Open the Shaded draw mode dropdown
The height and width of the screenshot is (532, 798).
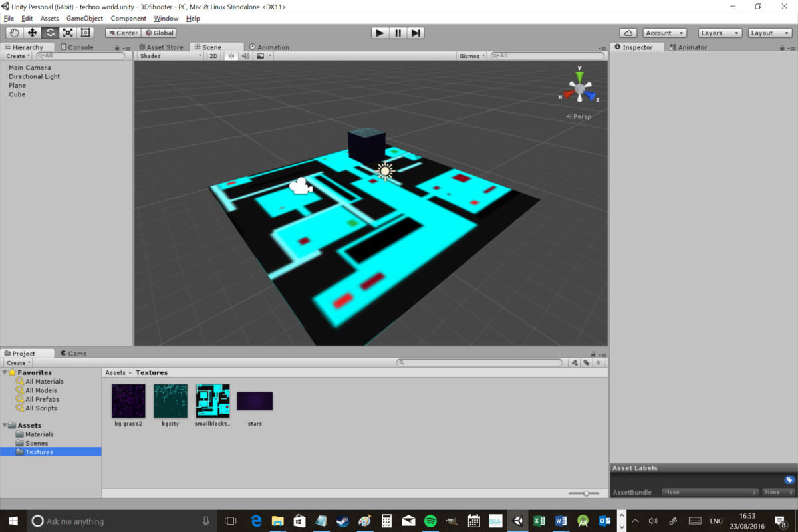tap(170, 55)
